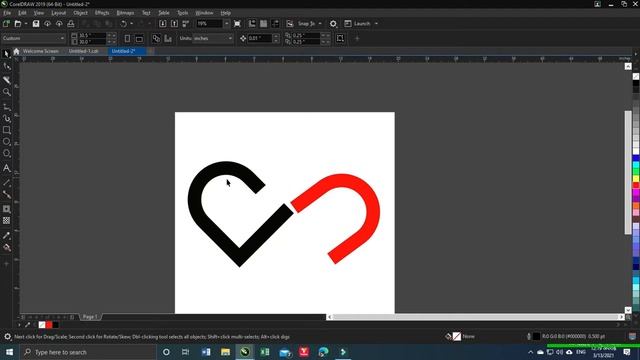Select the Pick tool
The image size is (640, 360).
tap(6, 54)
